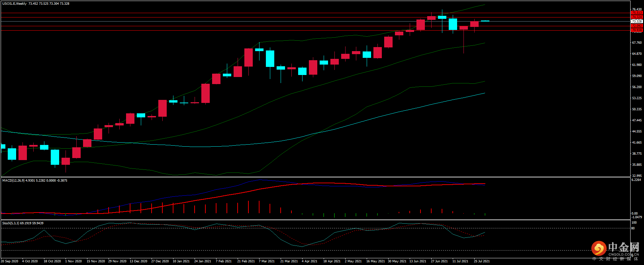Click the MACD scale value 6.2264
Screen dimensions: 644x265
[x=636, y=180]
